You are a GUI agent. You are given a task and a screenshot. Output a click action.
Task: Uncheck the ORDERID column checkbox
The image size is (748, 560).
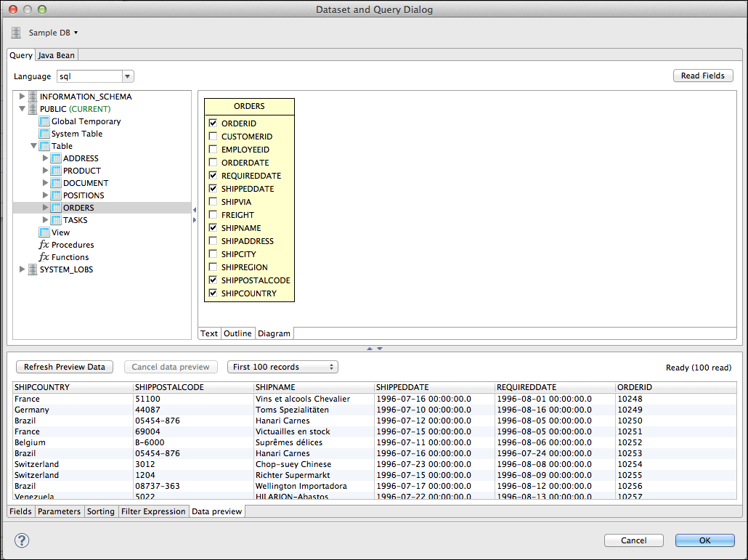coord(214,123)
